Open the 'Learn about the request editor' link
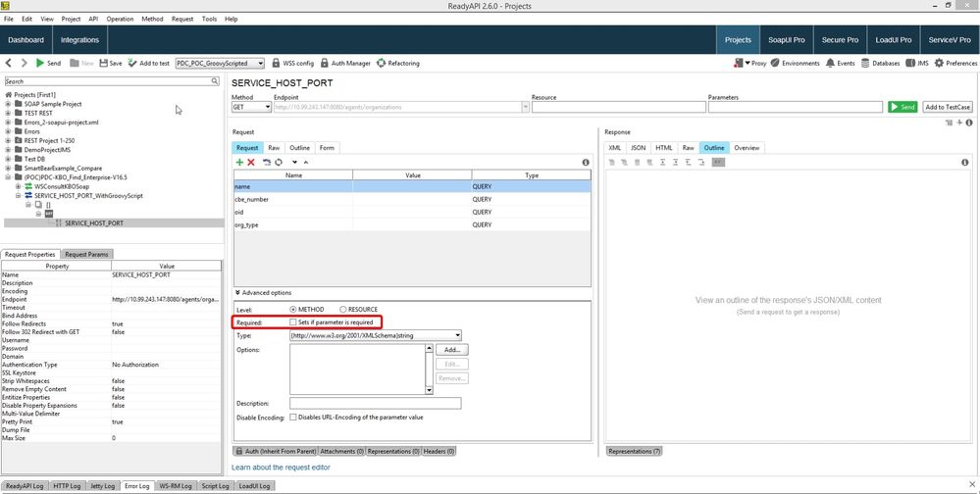This screenshot has width=980, height=494. point(281,468)
